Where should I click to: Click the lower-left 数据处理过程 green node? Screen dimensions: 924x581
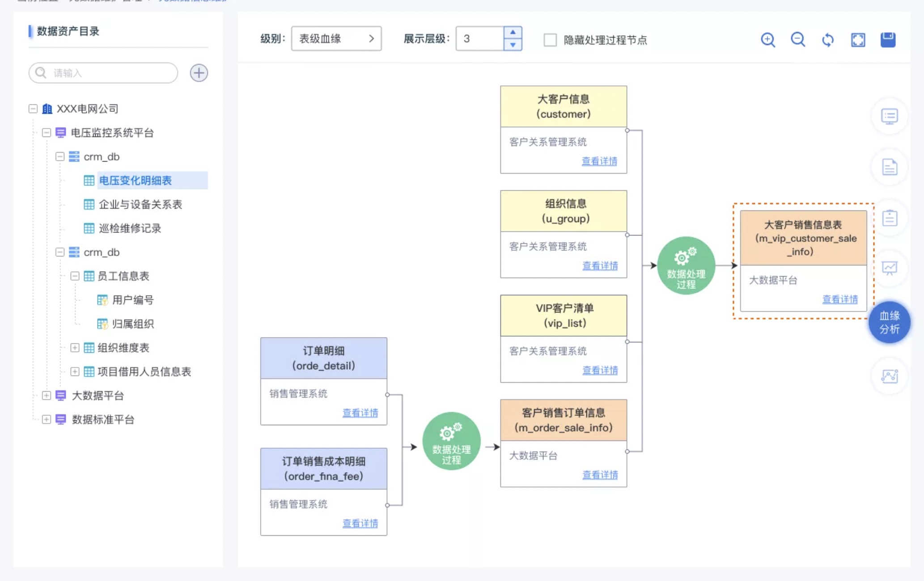(x=451, y=441)
